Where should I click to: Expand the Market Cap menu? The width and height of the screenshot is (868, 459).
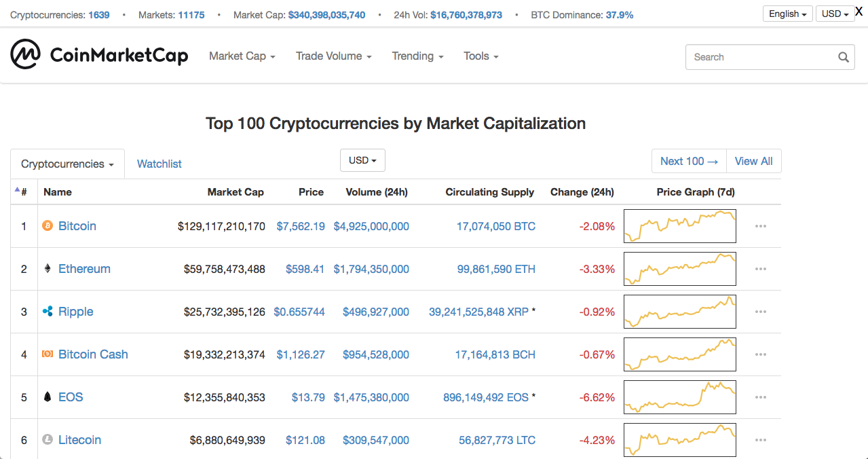(x=242, y=56)
